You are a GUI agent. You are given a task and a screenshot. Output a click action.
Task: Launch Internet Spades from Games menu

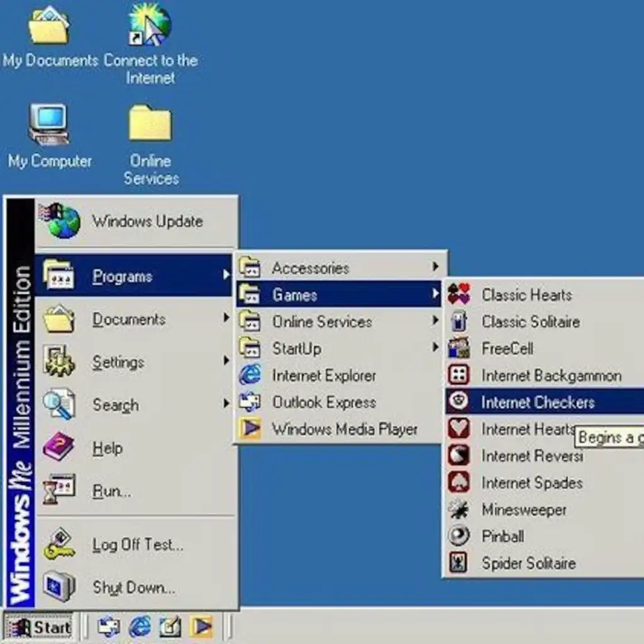[x=544, y=482]
